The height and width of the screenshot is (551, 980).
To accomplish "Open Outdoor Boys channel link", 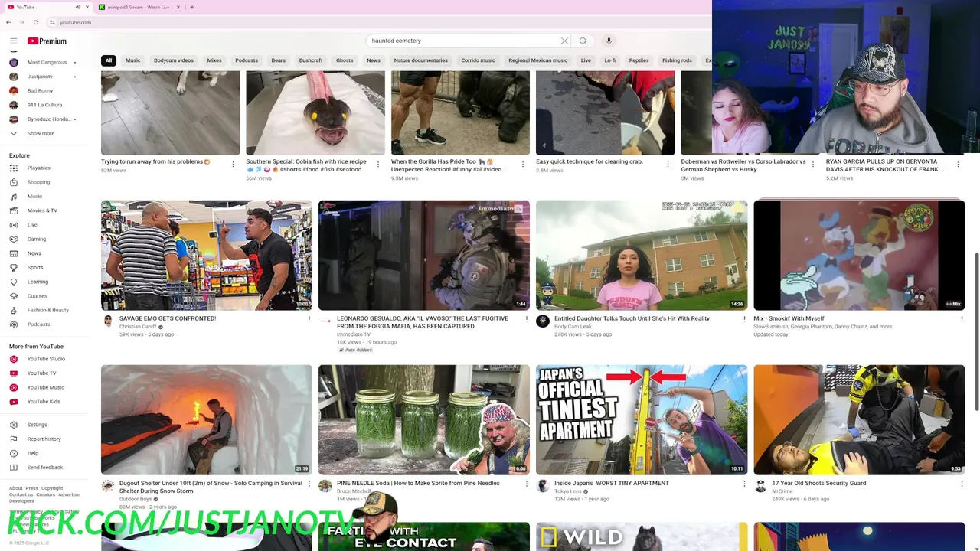I will 136,499.
